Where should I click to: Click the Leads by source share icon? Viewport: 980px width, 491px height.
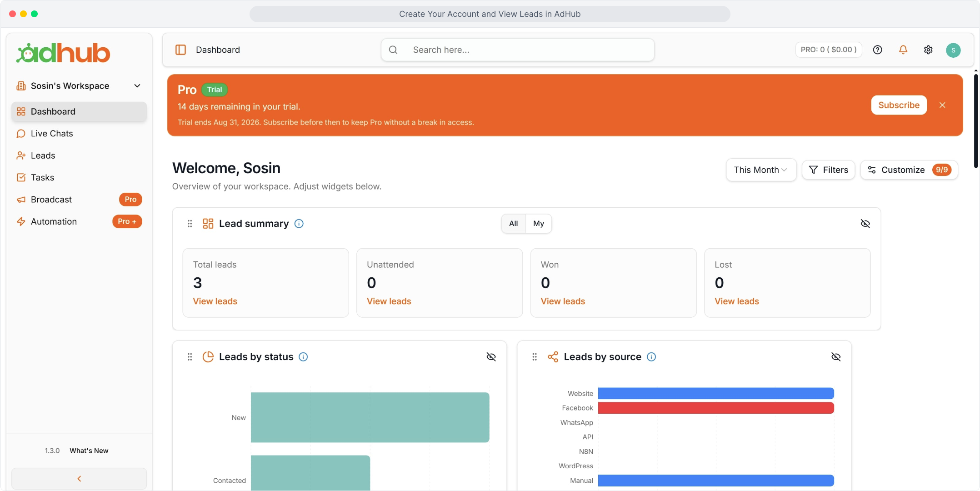(553, 357)
